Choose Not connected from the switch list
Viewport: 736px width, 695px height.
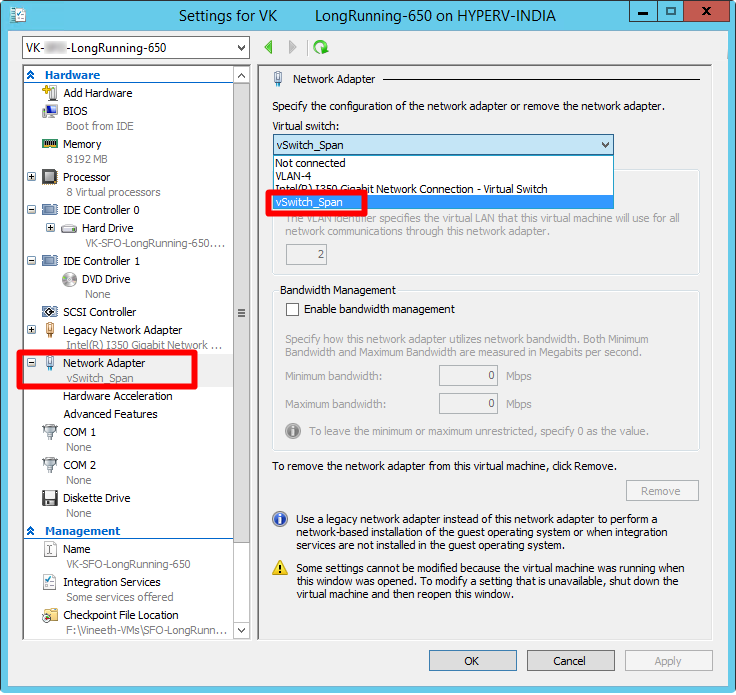click(443, 163)
